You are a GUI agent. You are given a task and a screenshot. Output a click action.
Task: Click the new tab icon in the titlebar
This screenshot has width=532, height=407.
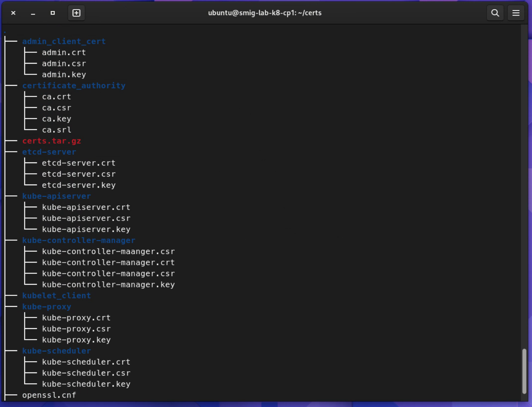(76, 12)
